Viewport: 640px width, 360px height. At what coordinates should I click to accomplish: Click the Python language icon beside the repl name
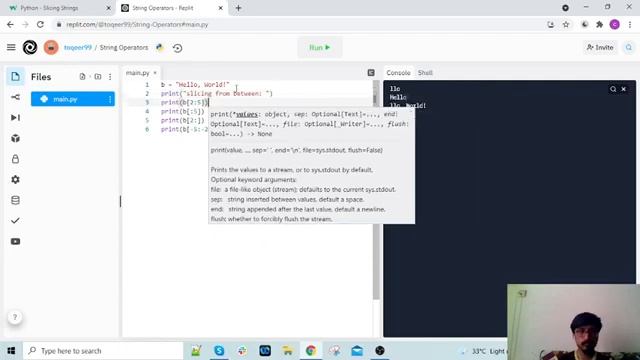(x=160, y=48)
